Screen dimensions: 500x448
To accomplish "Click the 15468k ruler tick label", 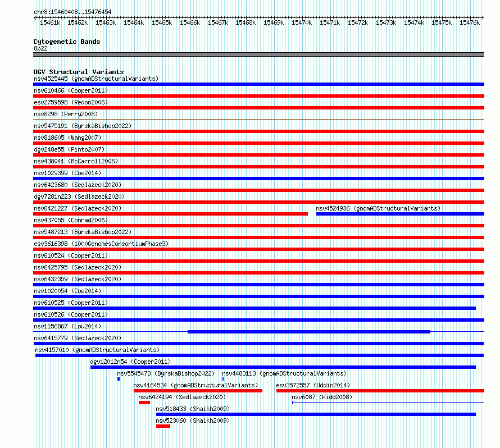I will point(246,22).
